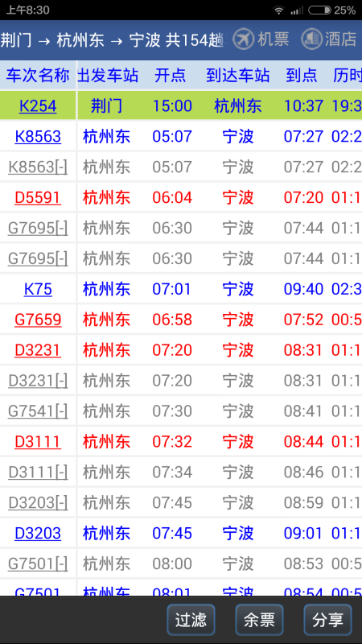Select arrival time 08:59 in D3203[-] row
The width and height of the screenshot is (362, 644).
tap(304, 502)
